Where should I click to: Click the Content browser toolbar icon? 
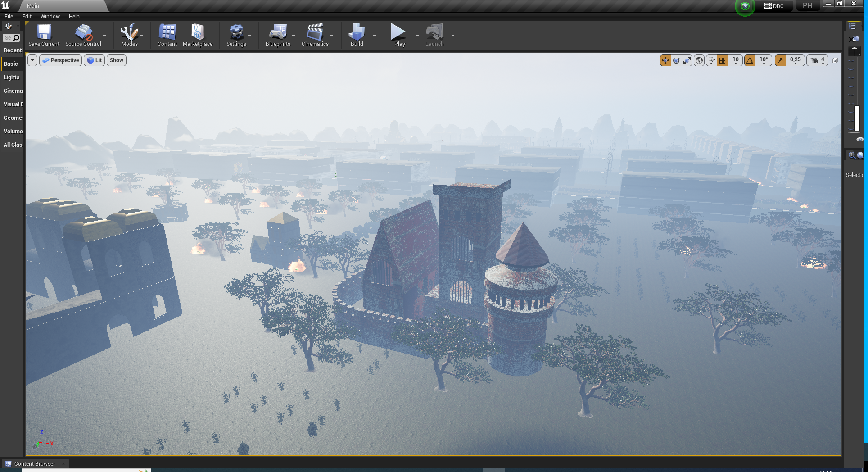(x=167, y=33)
